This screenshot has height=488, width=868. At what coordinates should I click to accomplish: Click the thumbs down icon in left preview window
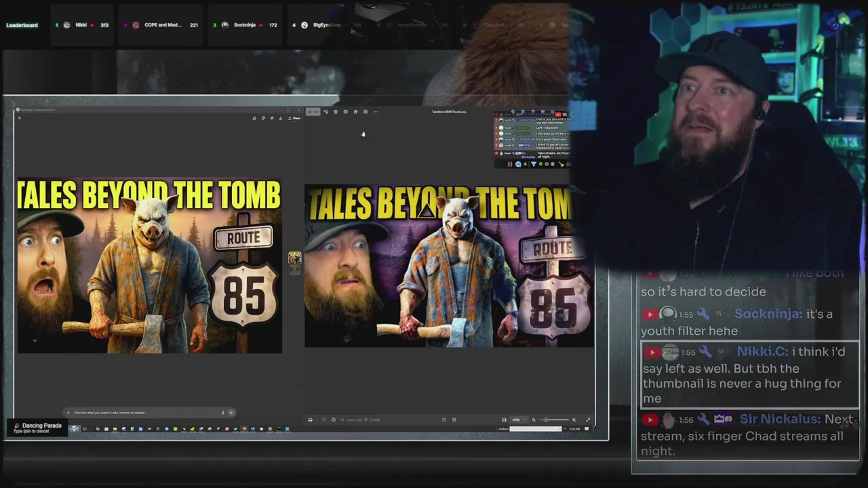coord(263,118)
